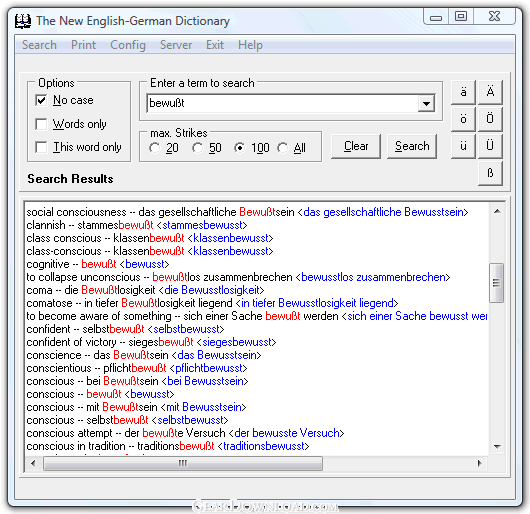This screenshot has width=530, height=514.
Task: Enable the Words only checkbox
Action: pos(41,124)
